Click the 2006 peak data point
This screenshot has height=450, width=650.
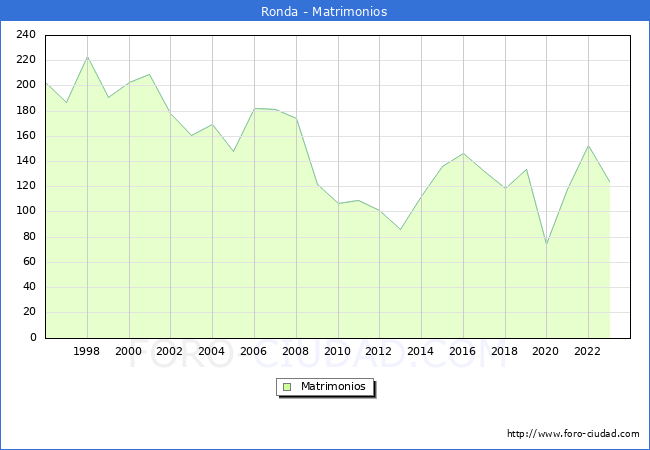[x=255, y=109]
